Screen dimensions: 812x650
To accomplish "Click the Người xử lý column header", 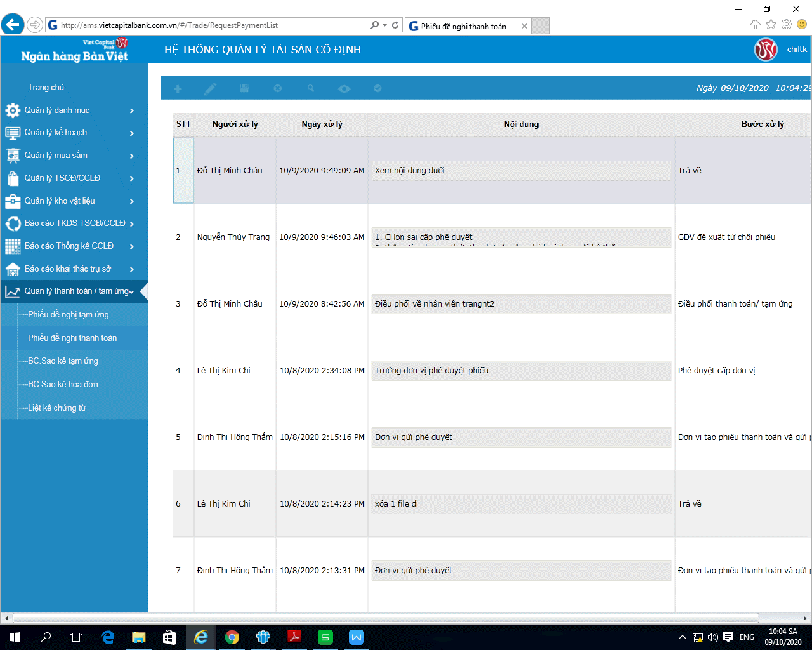I will click(x=235, y=124).
